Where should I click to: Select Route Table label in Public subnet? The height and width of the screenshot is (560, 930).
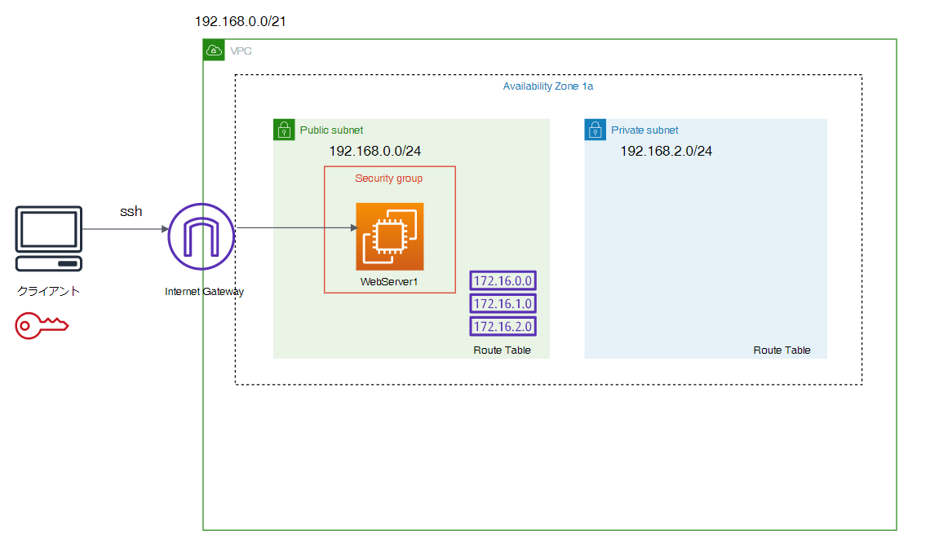click(502, 351)
